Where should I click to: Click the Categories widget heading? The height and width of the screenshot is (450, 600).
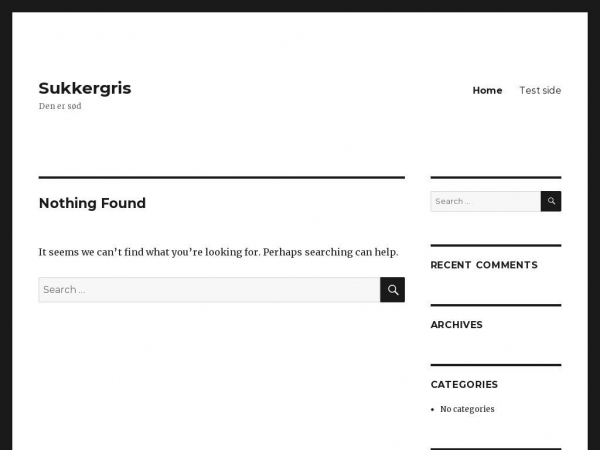pyautogui.click(x=464, y=385)
